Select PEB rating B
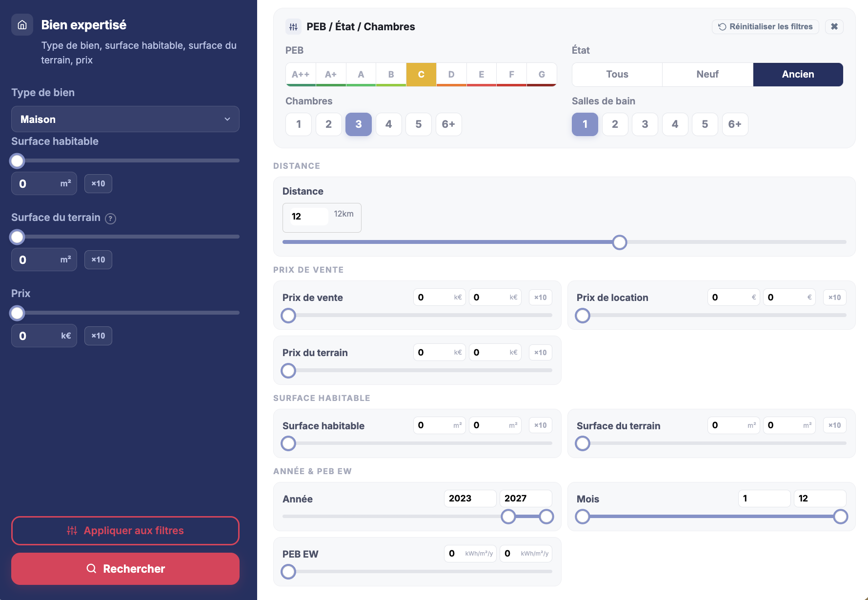This screenshot has height=600, width=868. (x=391, y=74)
